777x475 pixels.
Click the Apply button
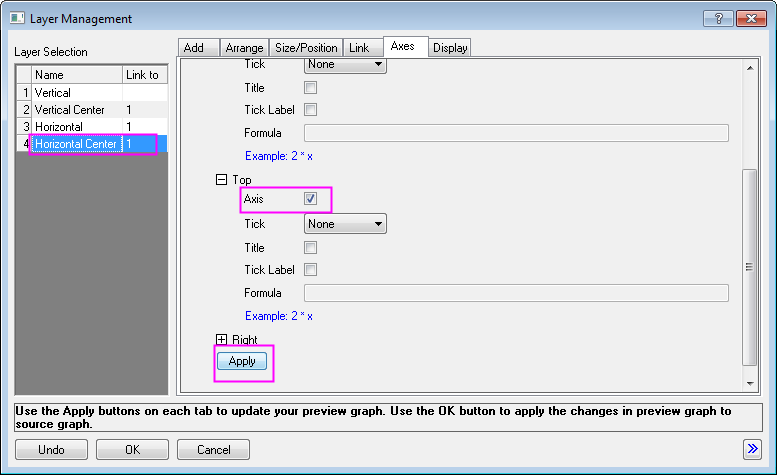click(x=242, y=361)
